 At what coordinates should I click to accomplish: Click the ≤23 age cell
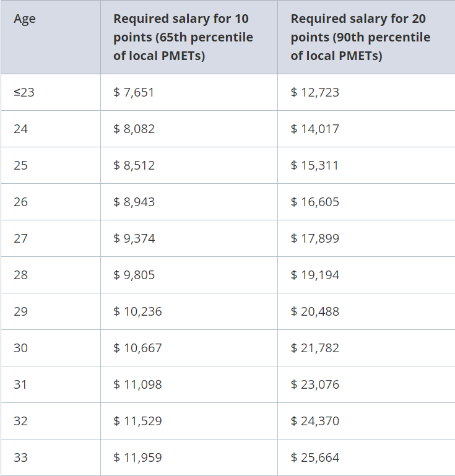pyautogui.click(x=24, y=92)
